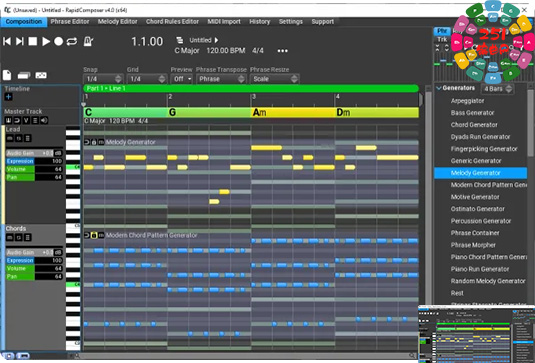Click the arrow next to Untitled title
535x363 pixels.
click(216, 40)
